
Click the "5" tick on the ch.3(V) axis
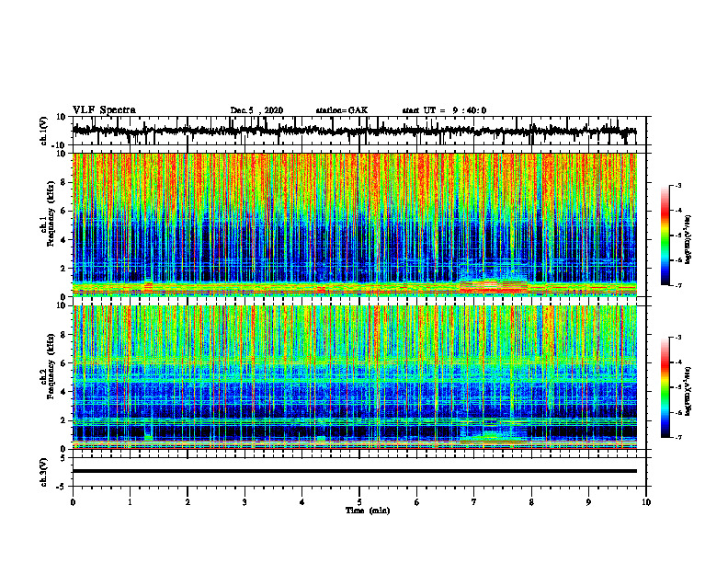64,457
